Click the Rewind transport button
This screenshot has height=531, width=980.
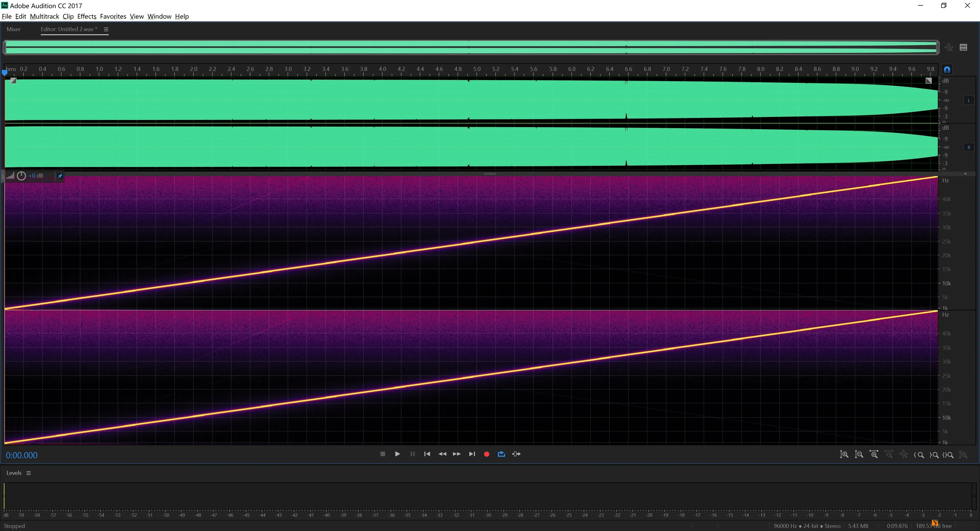[x=442, y=454]
